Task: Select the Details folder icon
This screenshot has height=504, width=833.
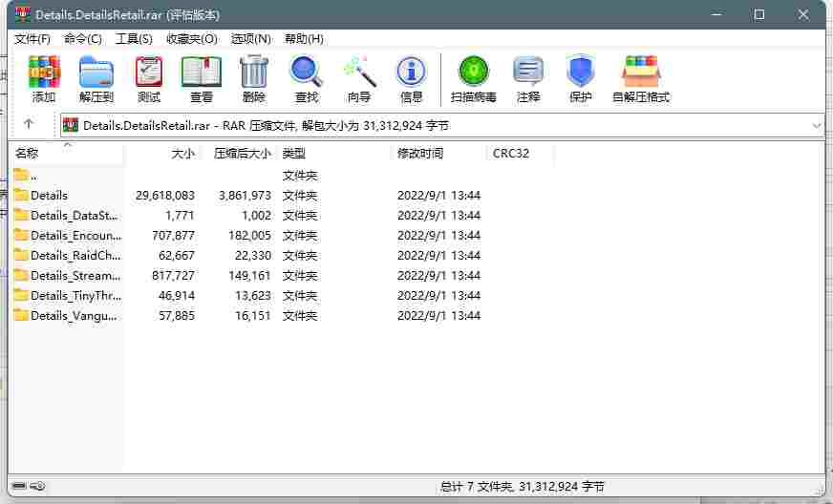Action: [x=21, y=195]
